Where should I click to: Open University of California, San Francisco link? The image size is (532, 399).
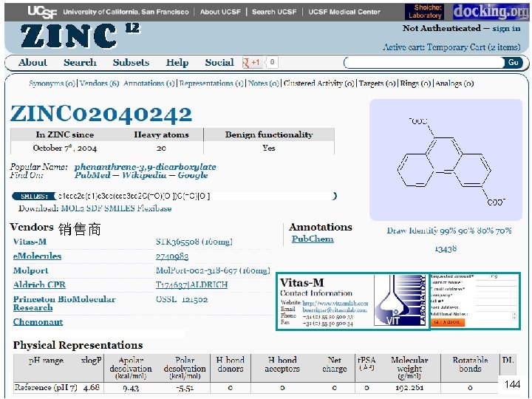pyautogui.click(x=126, y=12)
